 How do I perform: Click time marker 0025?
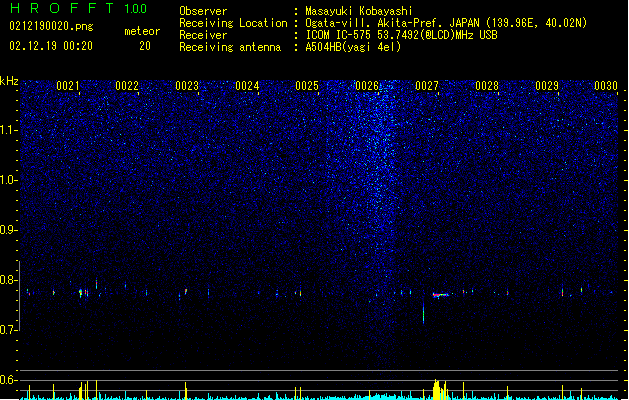coord(307,86)
